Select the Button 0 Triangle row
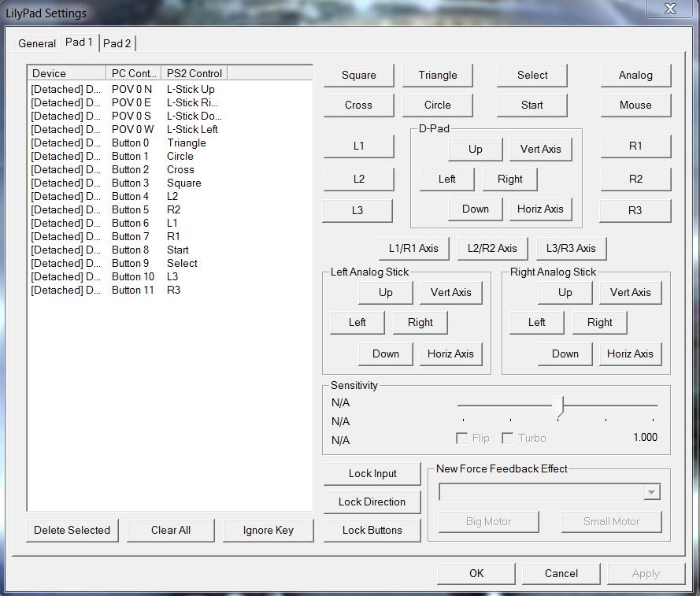 pos(169,143)
